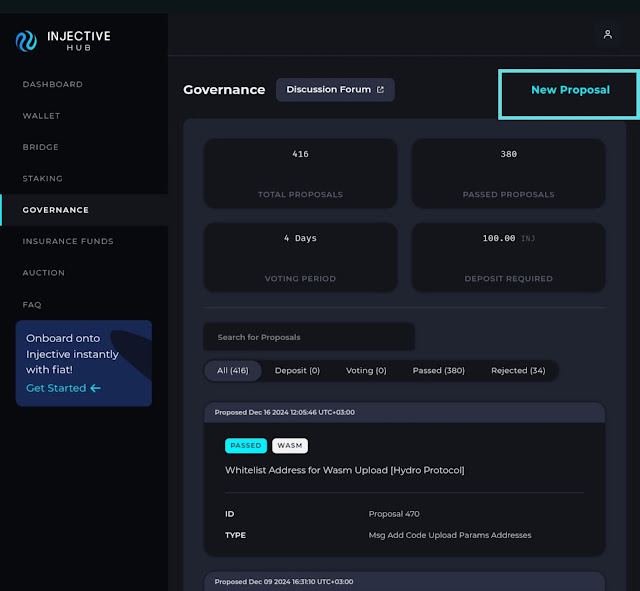View Rejected (34) proposals
The height and width of the screenshot is (591, 640).
(x=518, y=371)
